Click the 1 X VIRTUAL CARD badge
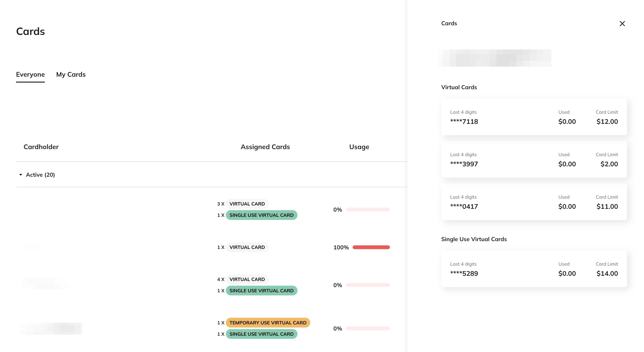Viewport: 644px width, 352px height. 247,247
